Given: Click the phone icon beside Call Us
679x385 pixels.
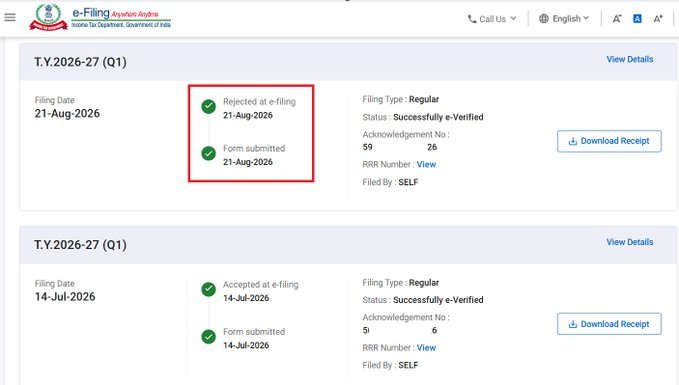Looking at the screenshot, I should coord(472,19).
